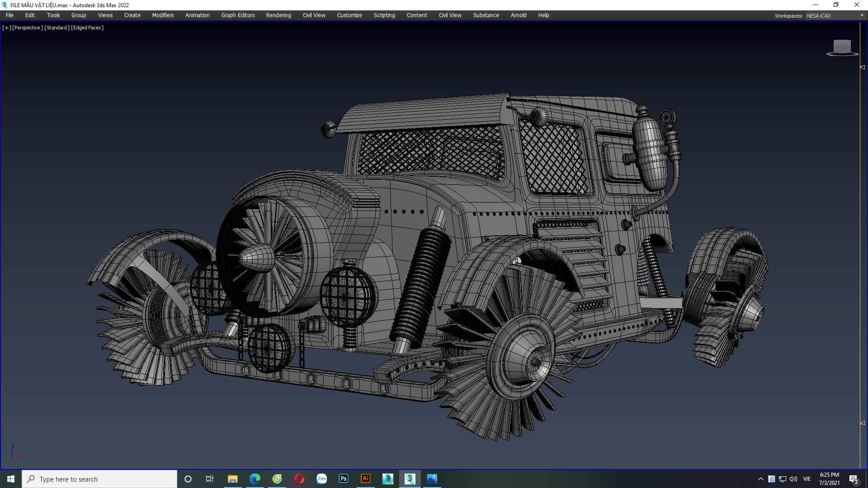Click the Photos app taskbar icon

click(x=432, y=479)
